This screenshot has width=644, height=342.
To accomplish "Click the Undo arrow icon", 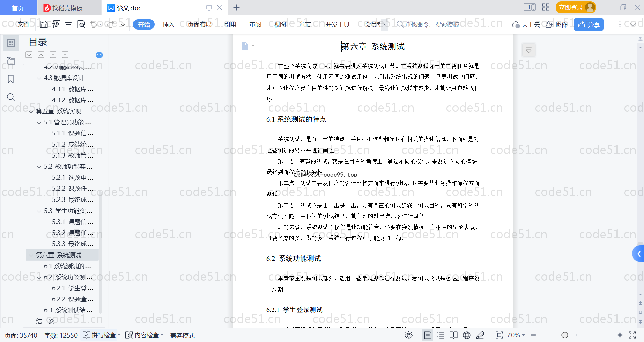I will point(94,24).
